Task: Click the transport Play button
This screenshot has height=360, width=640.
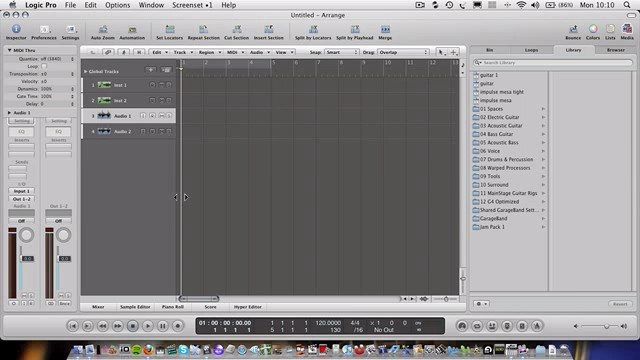Action: (148, 326)
